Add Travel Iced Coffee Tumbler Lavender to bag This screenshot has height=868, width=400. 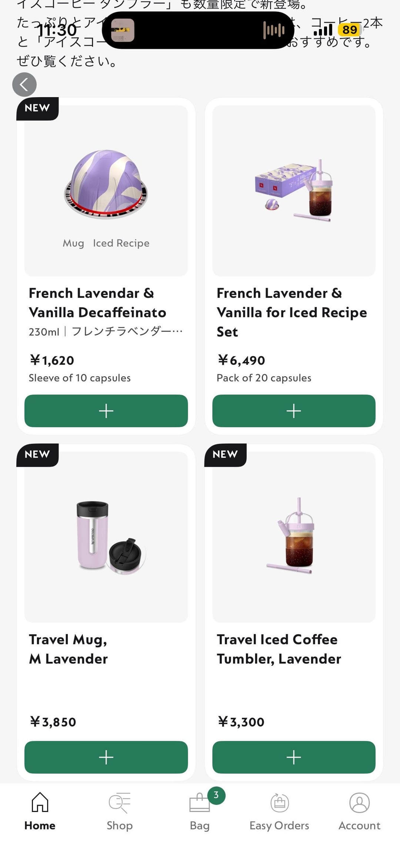click(x=294, y=757)
